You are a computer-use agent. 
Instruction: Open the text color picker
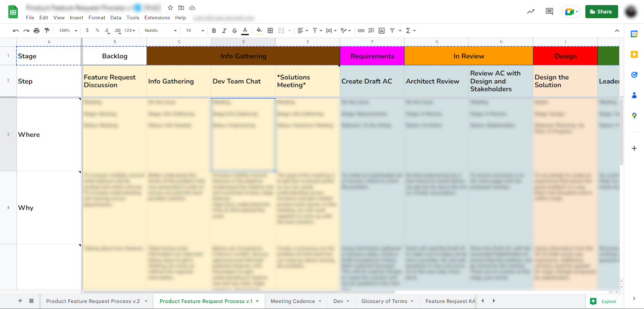pyautogui.click(x=245, y=31)
